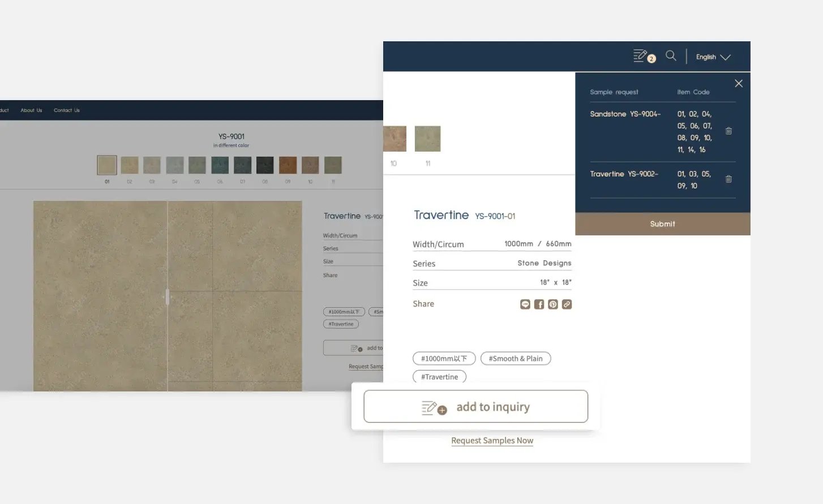Submit the sample request
Viewport: 823px width, 504px height.
point(662,224)
